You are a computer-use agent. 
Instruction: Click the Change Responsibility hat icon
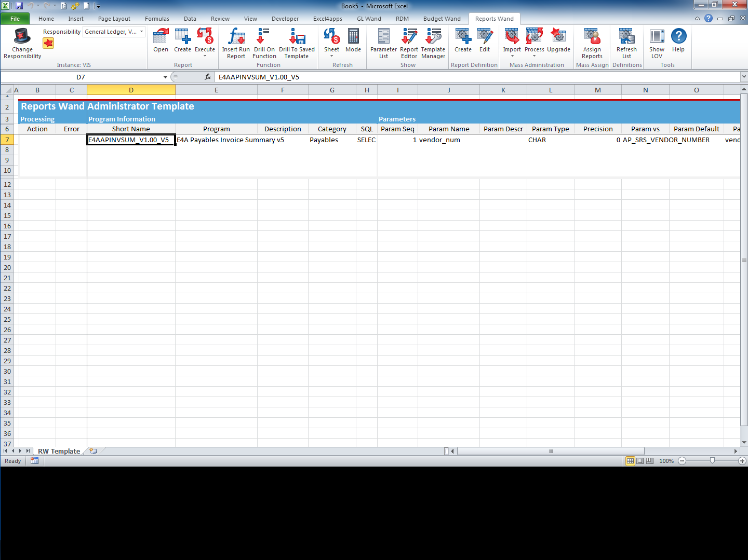[22, 36]
